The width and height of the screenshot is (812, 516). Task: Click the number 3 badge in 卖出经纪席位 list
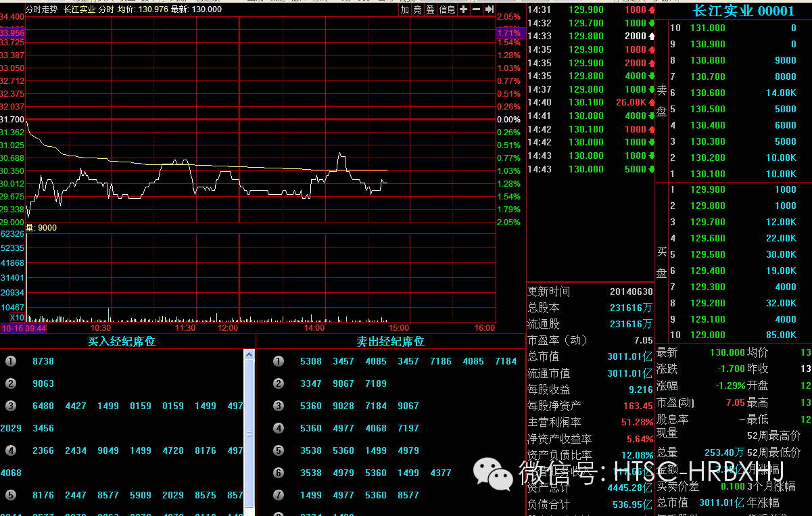pos(279,406)
